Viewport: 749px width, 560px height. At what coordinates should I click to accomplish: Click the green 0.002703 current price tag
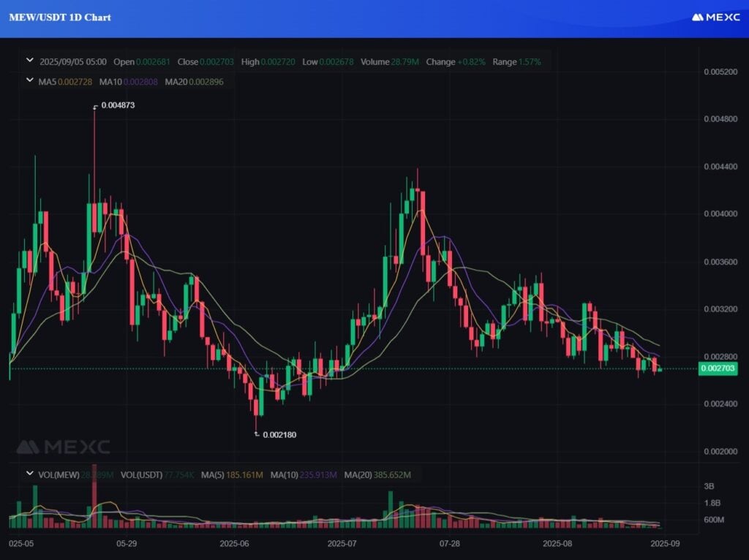pyautogui.click(x=718, y=368)
